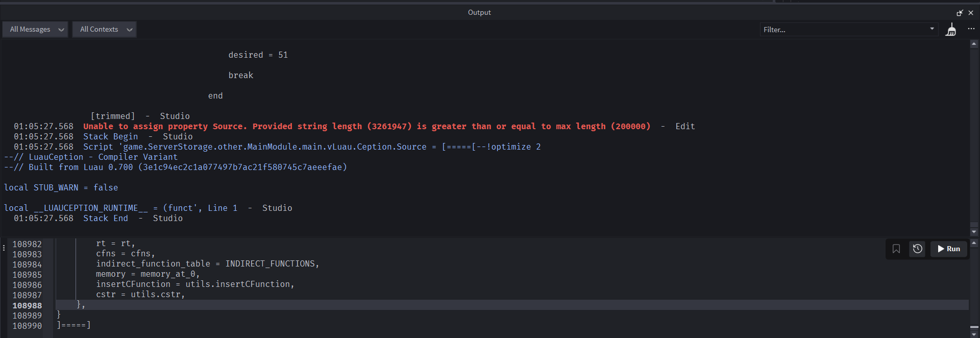Show command history clock icon
This screenshot has height=338, width=980.
pos(918,249)
